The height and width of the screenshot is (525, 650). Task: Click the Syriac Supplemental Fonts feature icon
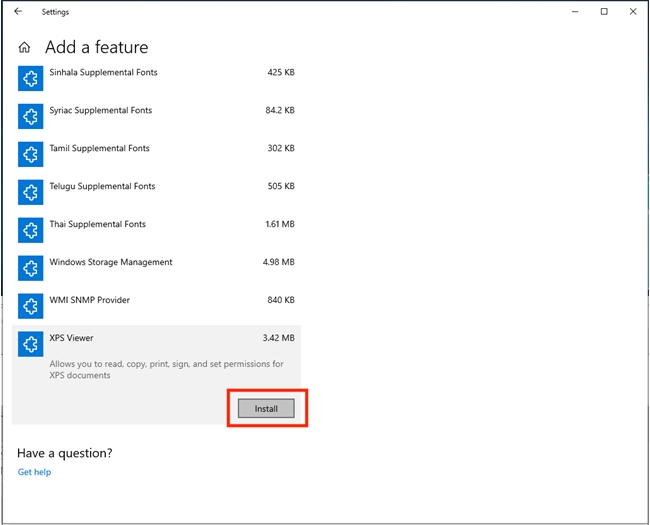click(30, 116)
